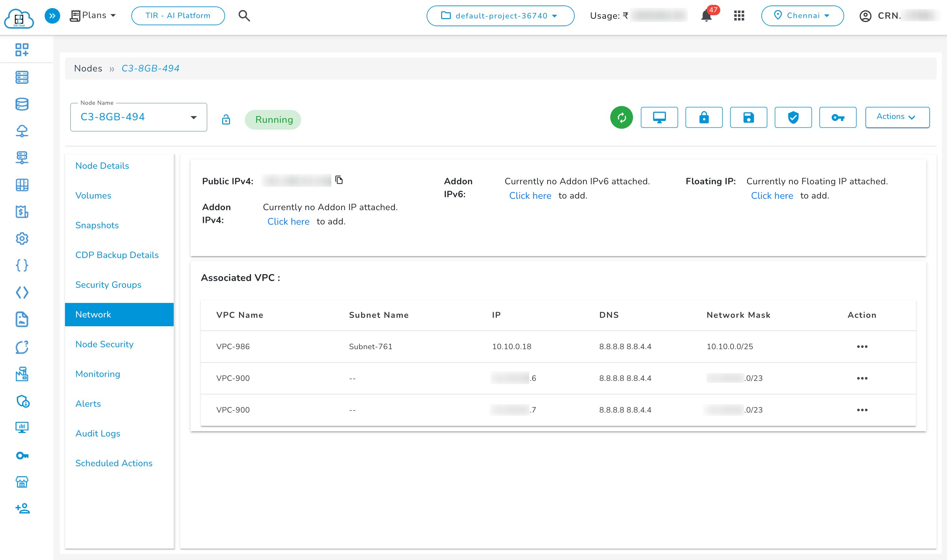The width and height of the screenshot is (947, 560).
Task: Open action menu for VPC-986 row
Action: pyautogui.click(x=862, y=346)
